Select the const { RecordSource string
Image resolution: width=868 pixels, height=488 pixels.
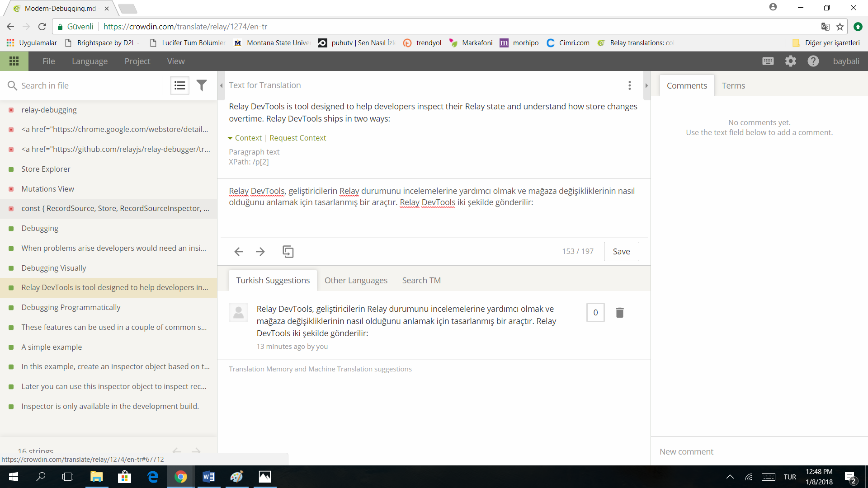108,208
